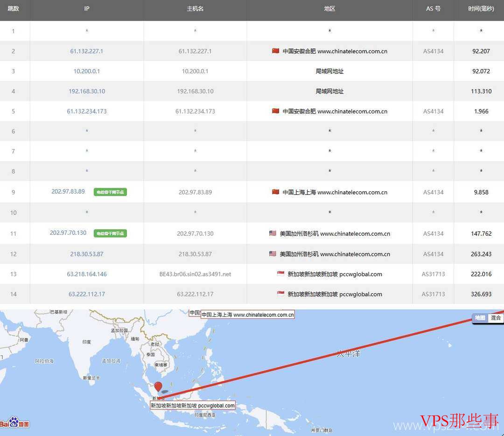This screenshot has height=436, width=504.
Task: Select hostname 202.97.83.89 in the 主机名 column
Action: 195,192
